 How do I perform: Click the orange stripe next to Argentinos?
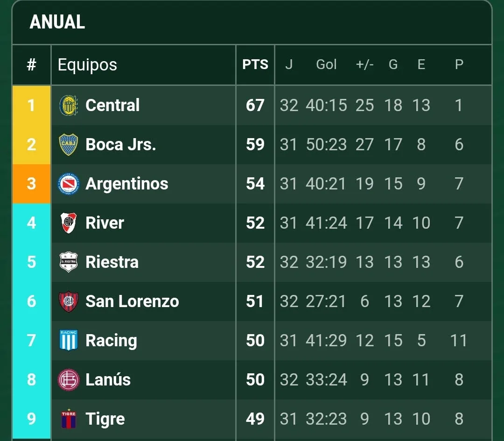click(x=31, y=183)
